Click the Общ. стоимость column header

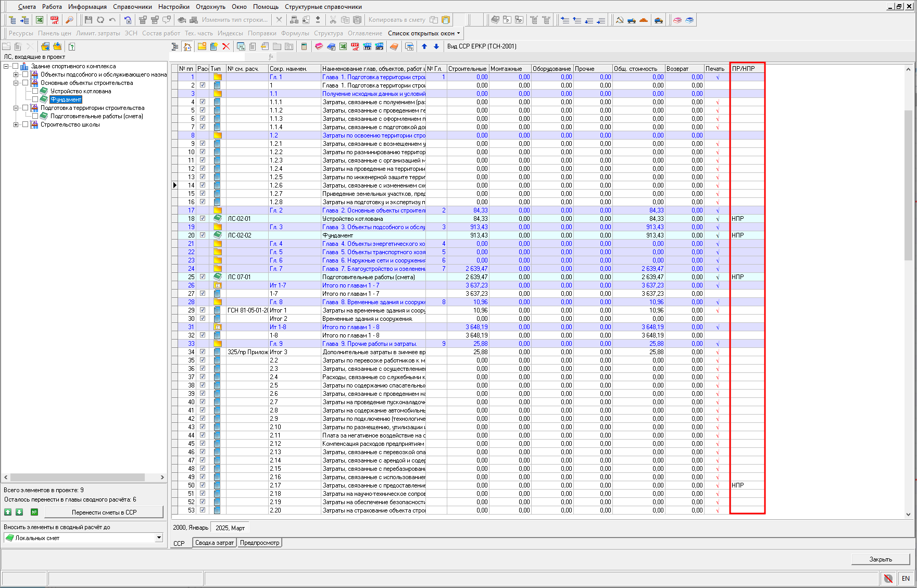coord(638,69)
